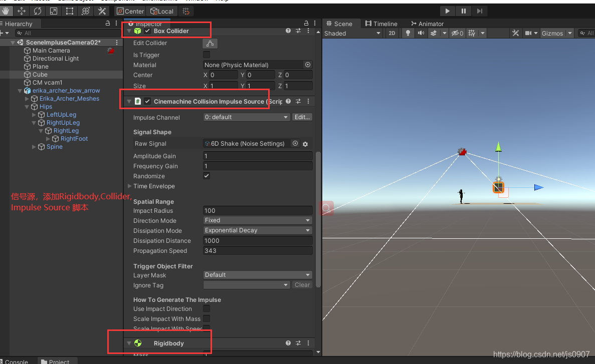Click the Clear button for Ignore Tag
The image size is (595, 364).
tap(302, 285)
